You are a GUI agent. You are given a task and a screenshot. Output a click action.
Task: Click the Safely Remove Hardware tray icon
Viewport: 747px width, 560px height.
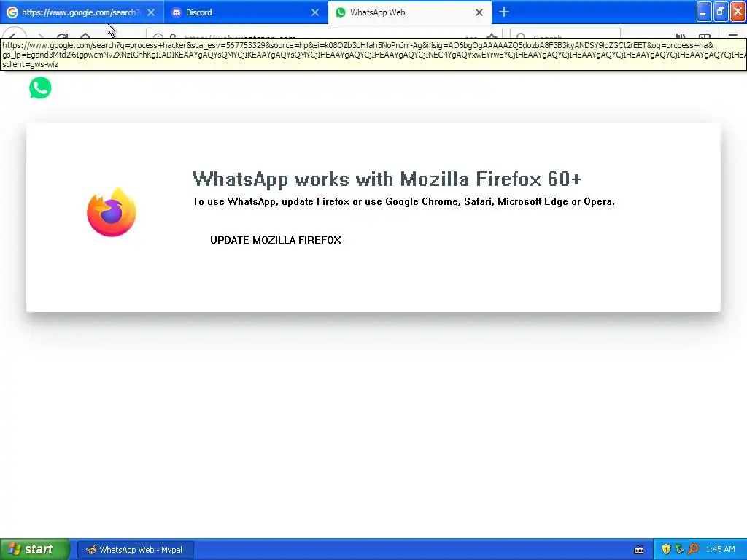(679, 549)
